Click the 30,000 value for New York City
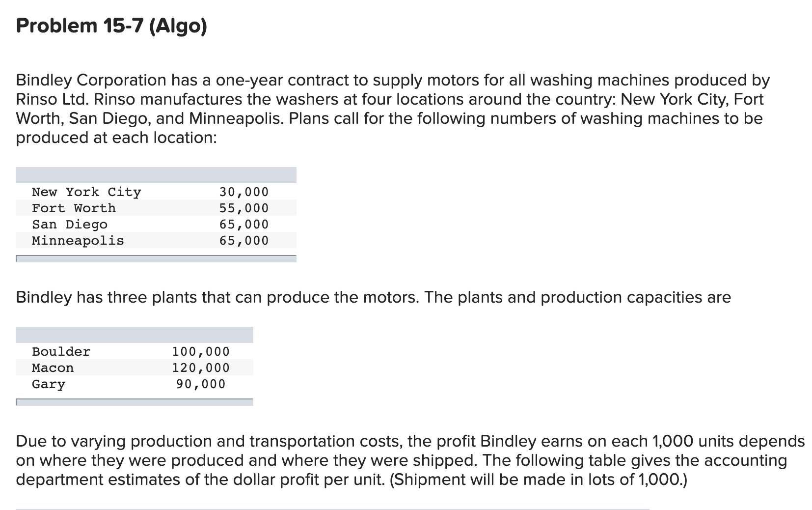 tap(244, 192)
